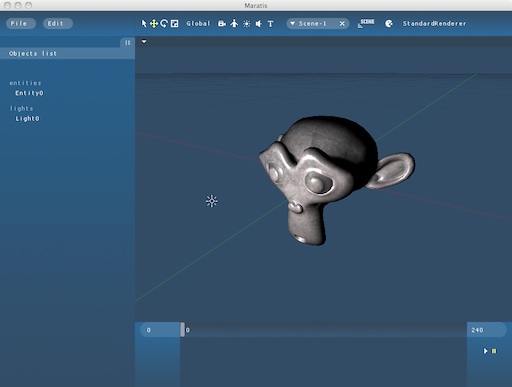
Task: Add a text object with T icon
Action: 270,24
